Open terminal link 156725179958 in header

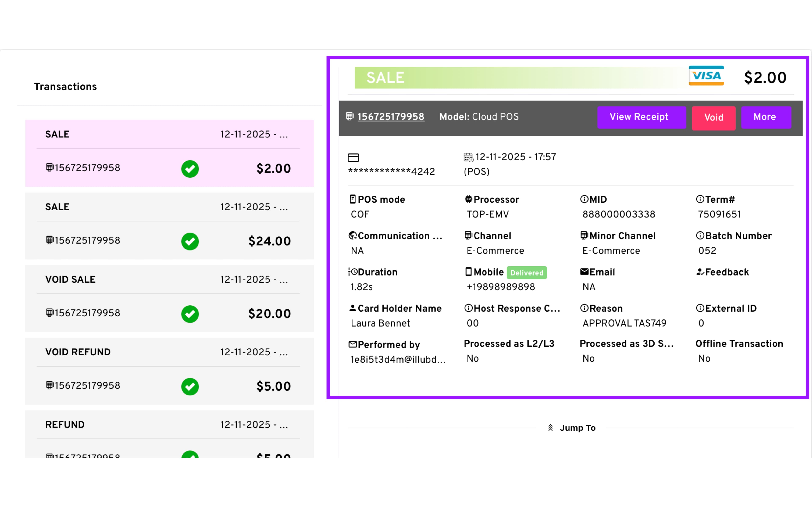coord(391,117)
